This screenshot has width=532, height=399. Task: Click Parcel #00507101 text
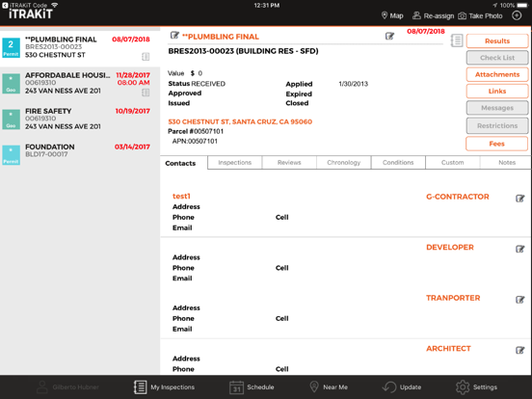pyautogui.click(x=196, y=131)
